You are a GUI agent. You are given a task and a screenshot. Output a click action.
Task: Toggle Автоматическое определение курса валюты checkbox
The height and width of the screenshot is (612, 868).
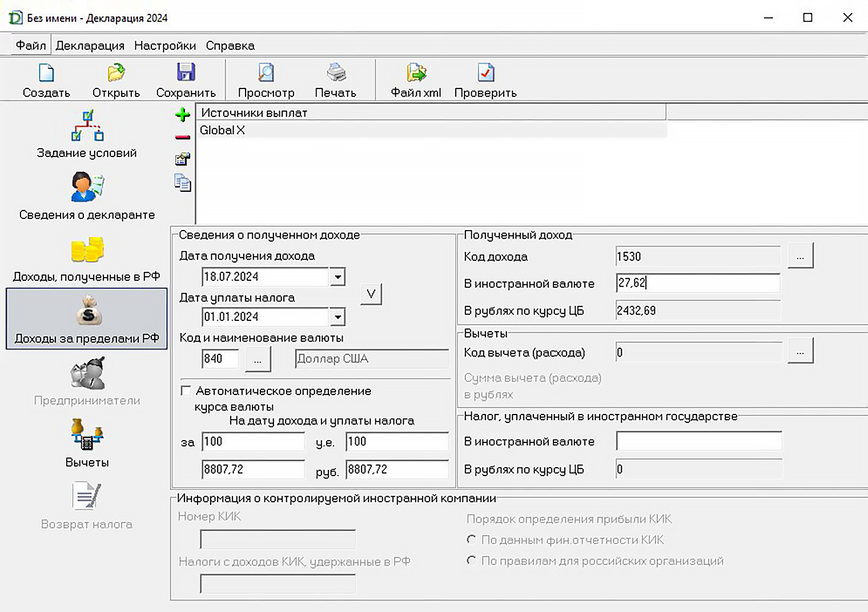pyautogui.click(x=186, y=390)
